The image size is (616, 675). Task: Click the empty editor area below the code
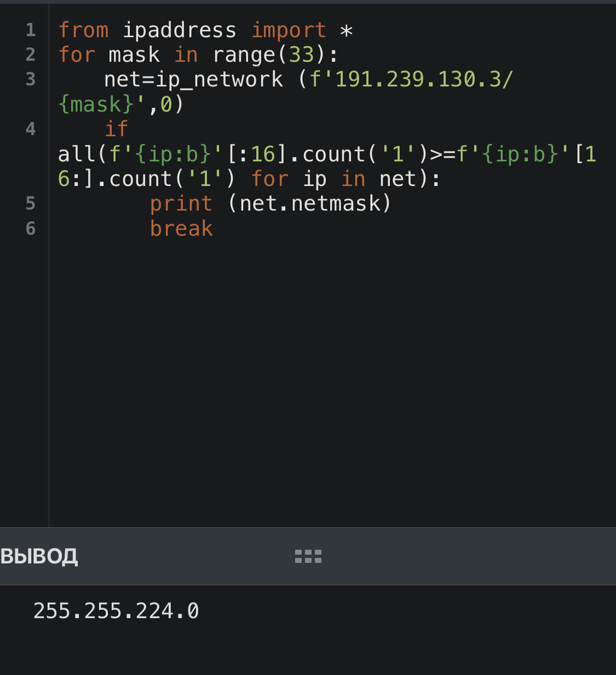click(332, 382)
